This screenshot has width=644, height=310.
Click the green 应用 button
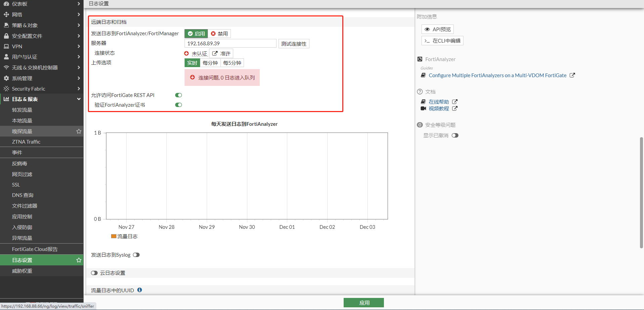click(363, 303)
